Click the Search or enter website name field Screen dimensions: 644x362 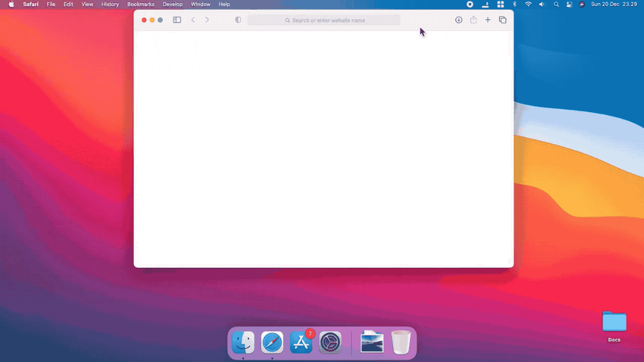(x=324, y=20)
